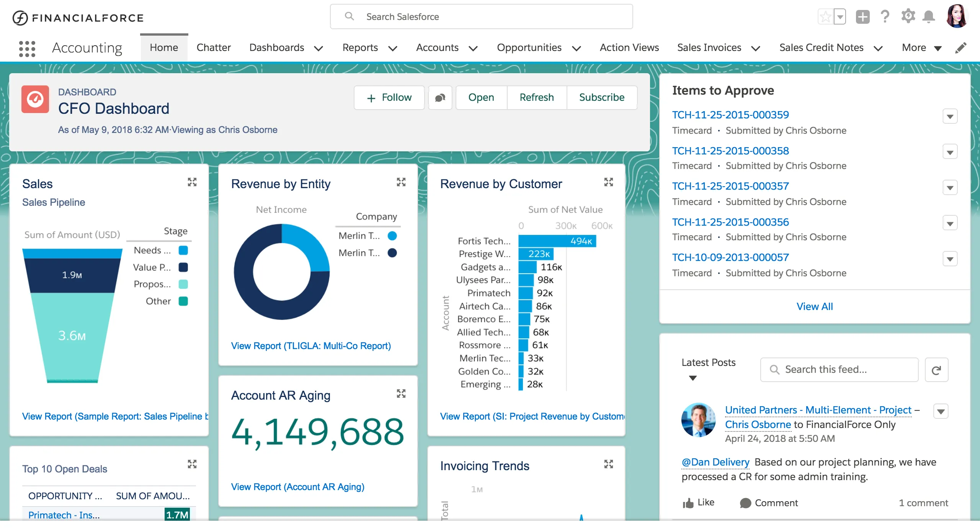The height and width of the screenshot is (528, 980).
Task: Open the App Launcher grid icon
Action: (x=27, y=49)
